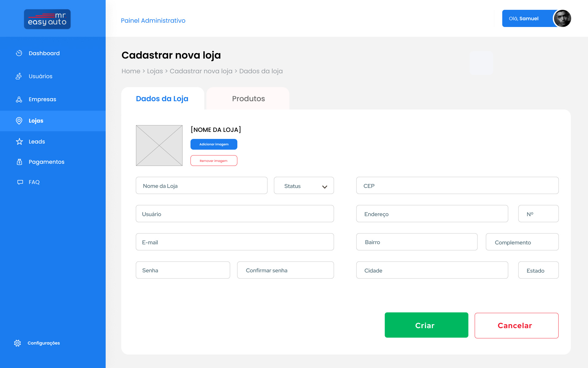The image size is (588, 368).
Task: Open settings via Configurações gear icon
Action: [17, 343]
